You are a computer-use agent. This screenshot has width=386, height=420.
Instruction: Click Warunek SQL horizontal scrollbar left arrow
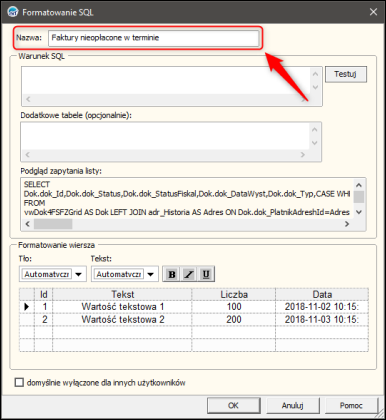coord(28,99)
